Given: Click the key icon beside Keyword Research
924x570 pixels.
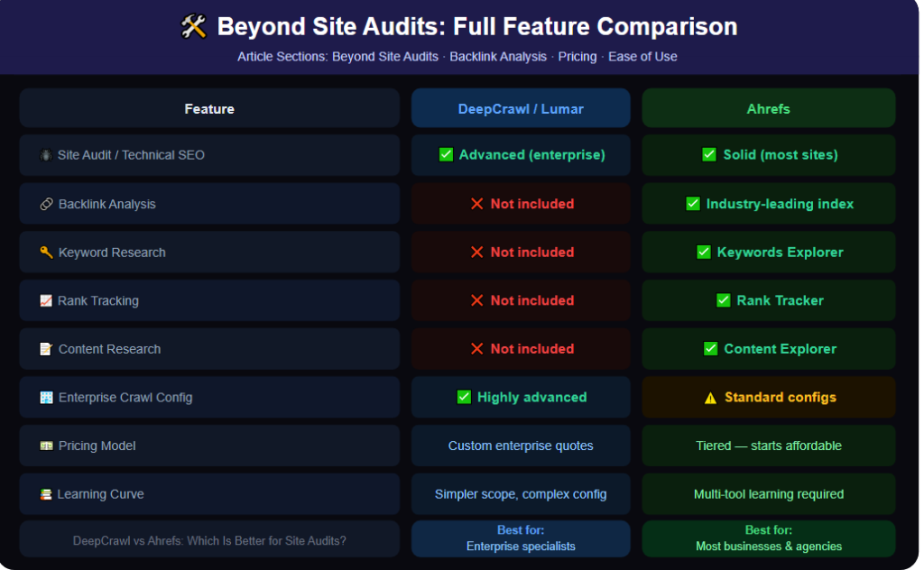Looking at the screenshot, I should click(46, 252).
